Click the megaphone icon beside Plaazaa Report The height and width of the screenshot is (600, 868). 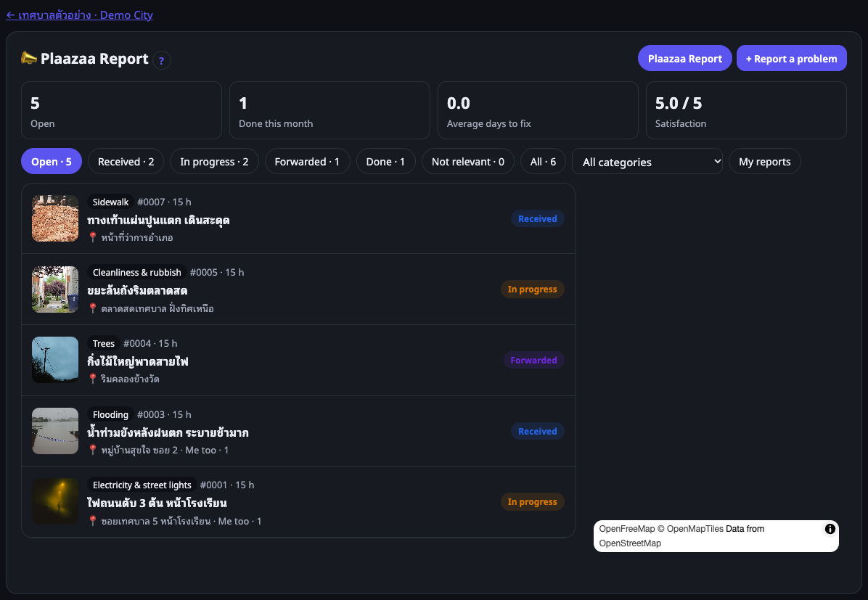click(29, 58)
